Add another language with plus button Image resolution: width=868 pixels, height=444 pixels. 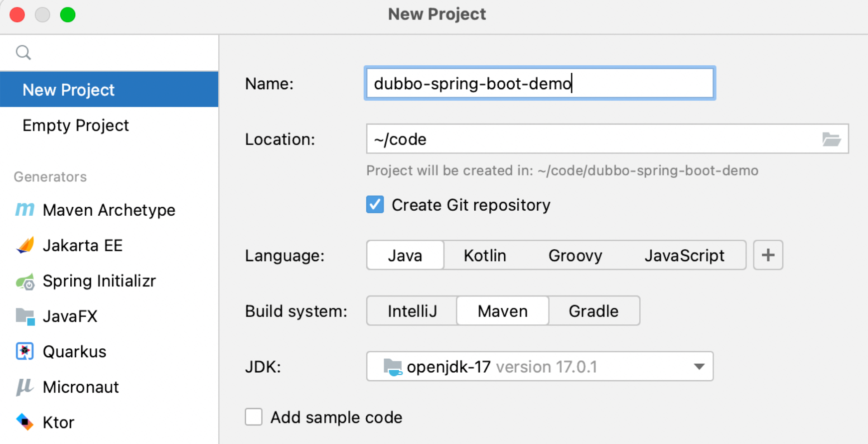click(x=768, y=255)
